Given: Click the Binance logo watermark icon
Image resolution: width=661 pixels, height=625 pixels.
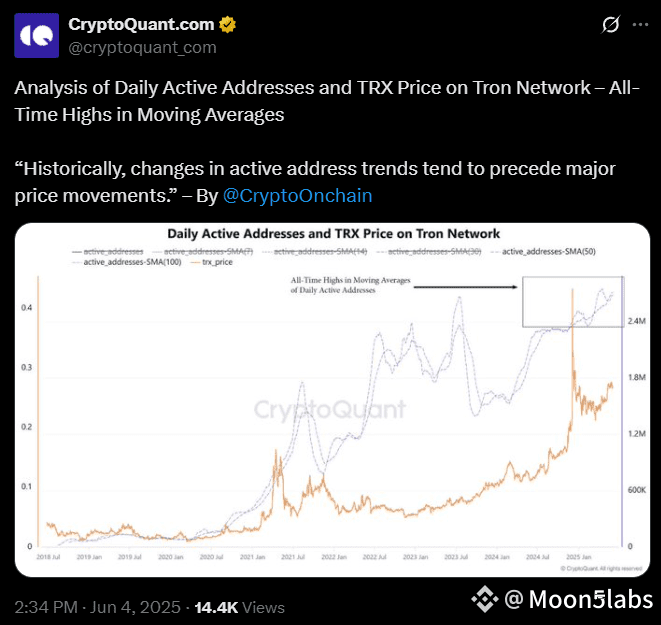Looking at the screenshot, I should (x=485, y=599).
